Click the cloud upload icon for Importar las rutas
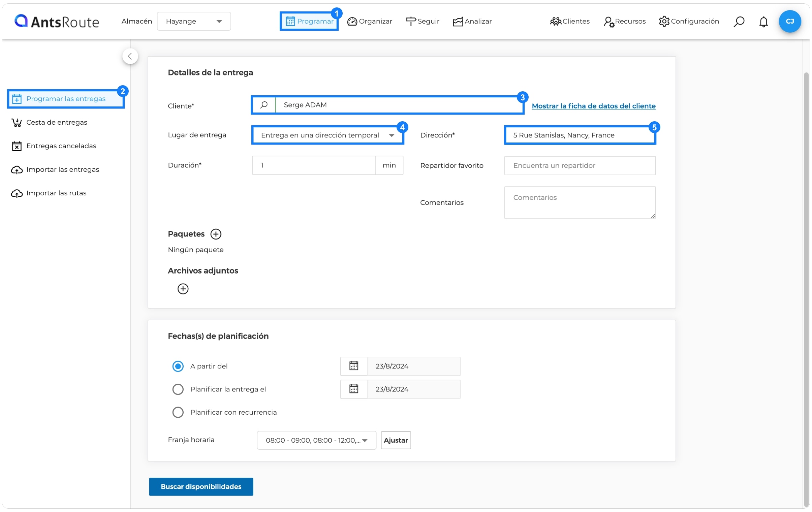The image size is (812, 512). [x=17, y=193]
